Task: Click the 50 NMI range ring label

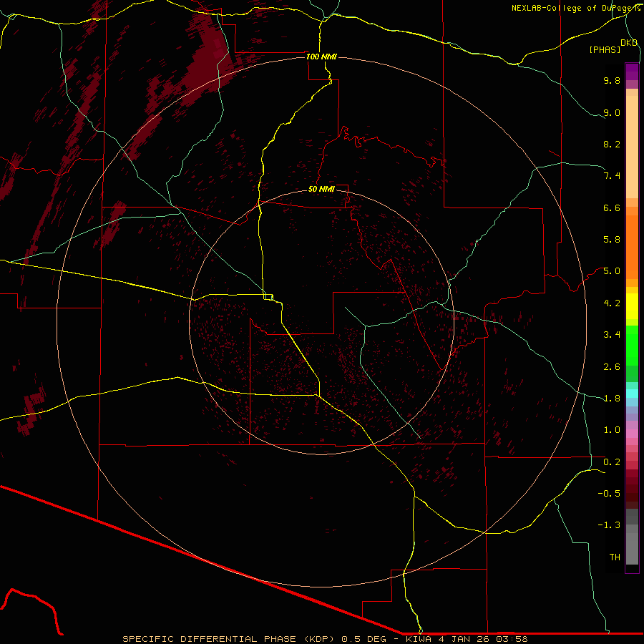Action: tap(321, 189)
